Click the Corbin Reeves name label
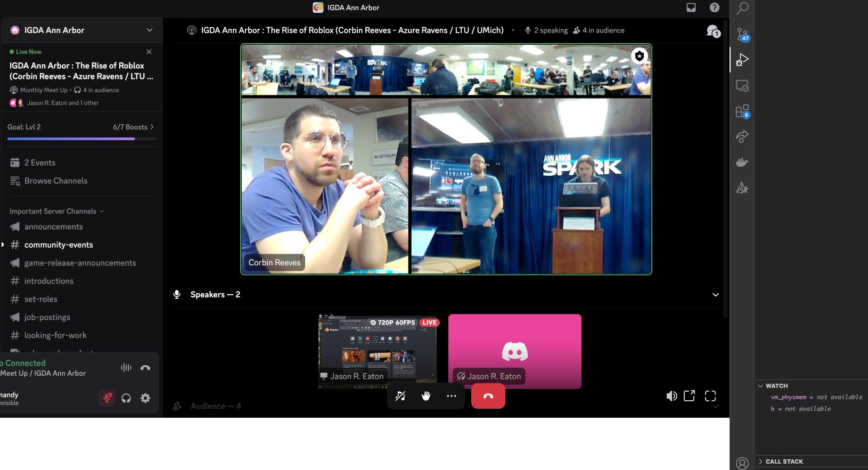Image resolution: width=868 pixels, height=470 pixels. point(275,262)
